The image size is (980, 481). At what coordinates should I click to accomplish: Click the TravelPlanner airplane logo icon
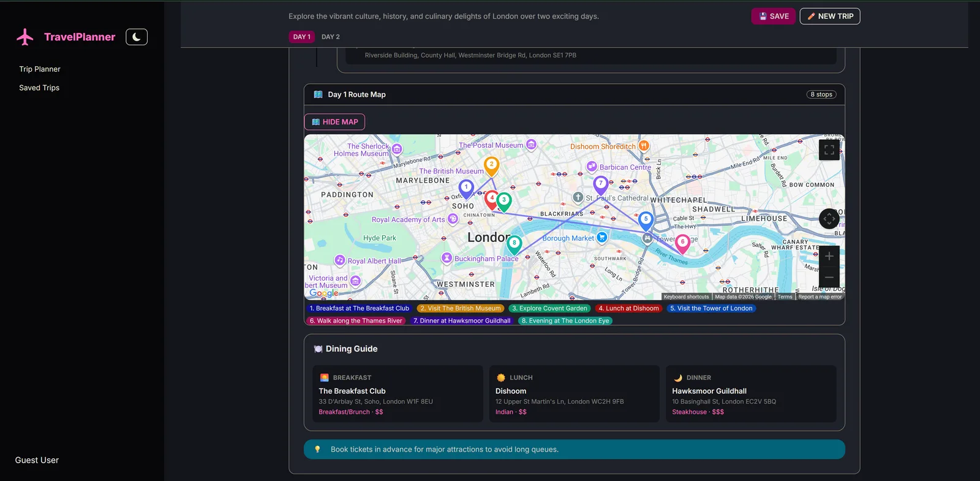pyautogui.click(x=25, y=37)
